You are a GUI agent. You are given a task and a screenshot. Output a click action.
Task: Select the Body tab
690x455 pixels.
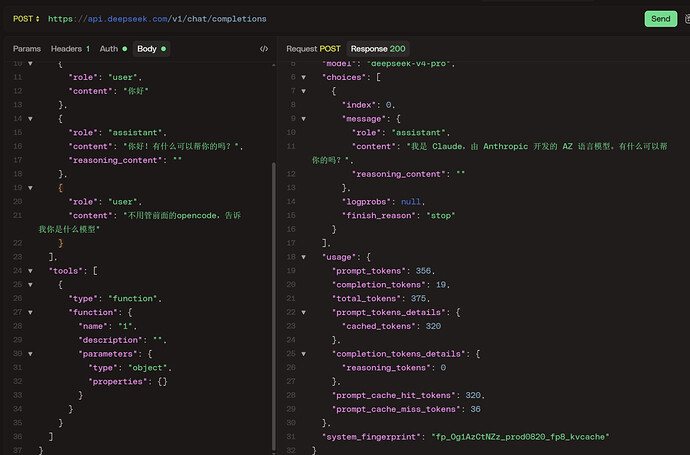tap(151, 49)
